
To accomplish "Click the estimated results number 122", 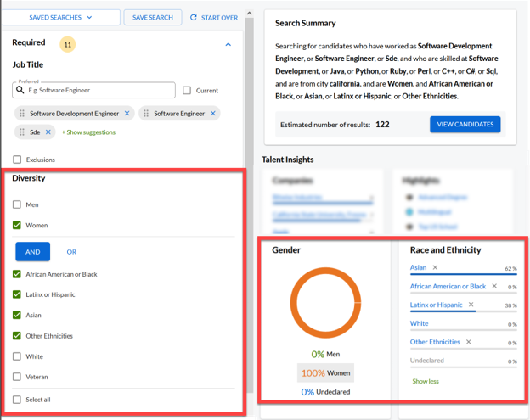I will coord(382,125).
